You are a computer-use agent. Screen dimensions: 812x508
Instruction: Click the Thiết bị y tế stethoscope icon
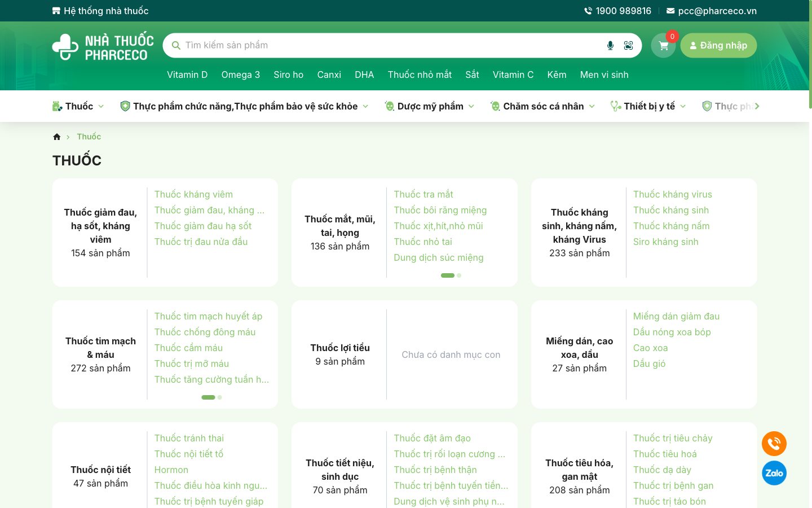(x=616, y=106)
